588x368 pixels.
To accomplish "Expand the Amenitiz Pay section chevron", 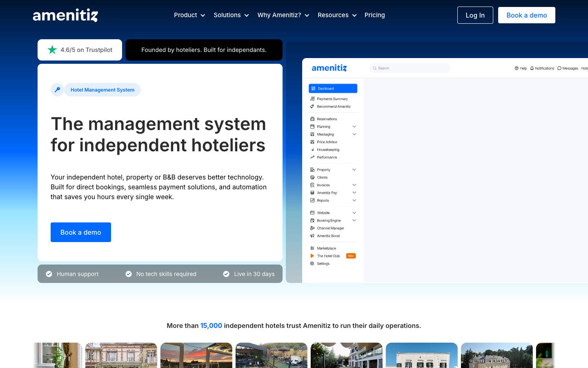I will (x=354, y=193).
